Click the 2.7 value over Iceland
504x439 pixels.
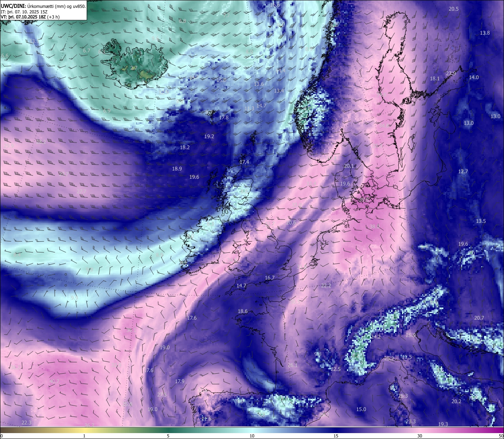(134, 68)
